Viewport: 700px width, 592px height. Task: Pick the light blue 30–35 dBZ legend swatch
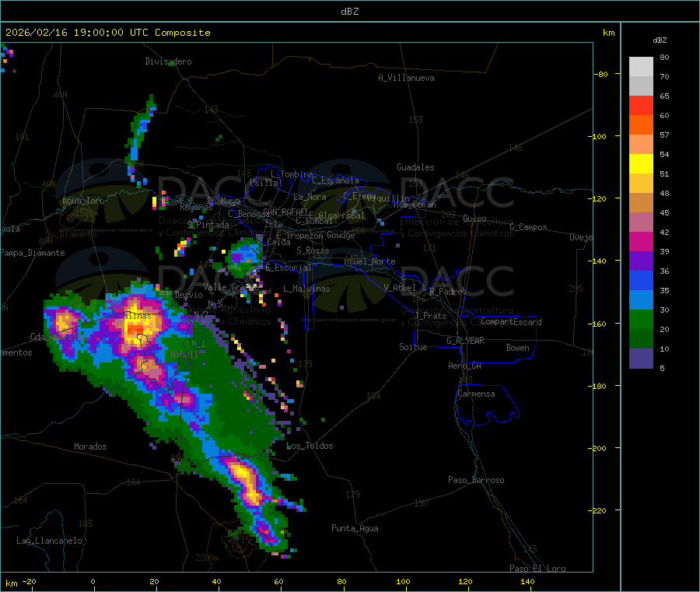pyautogui.click(x=641, y=300)
